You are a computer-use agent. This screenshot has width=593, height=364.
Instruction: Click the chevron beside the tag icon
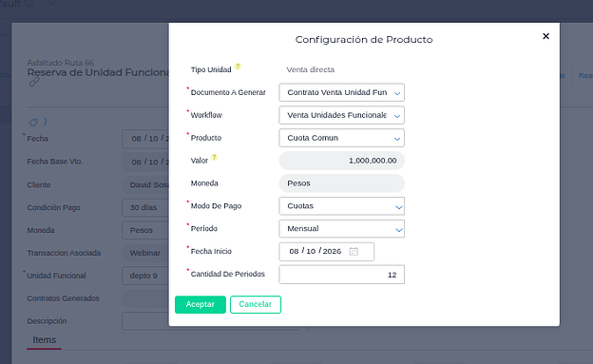point(45,122)
